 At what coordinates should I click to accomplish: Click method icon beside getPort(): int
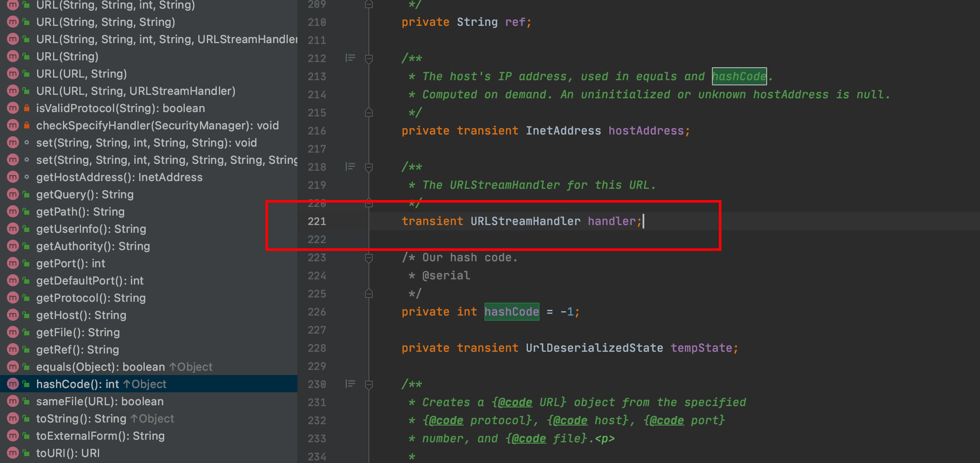(13, 263)
